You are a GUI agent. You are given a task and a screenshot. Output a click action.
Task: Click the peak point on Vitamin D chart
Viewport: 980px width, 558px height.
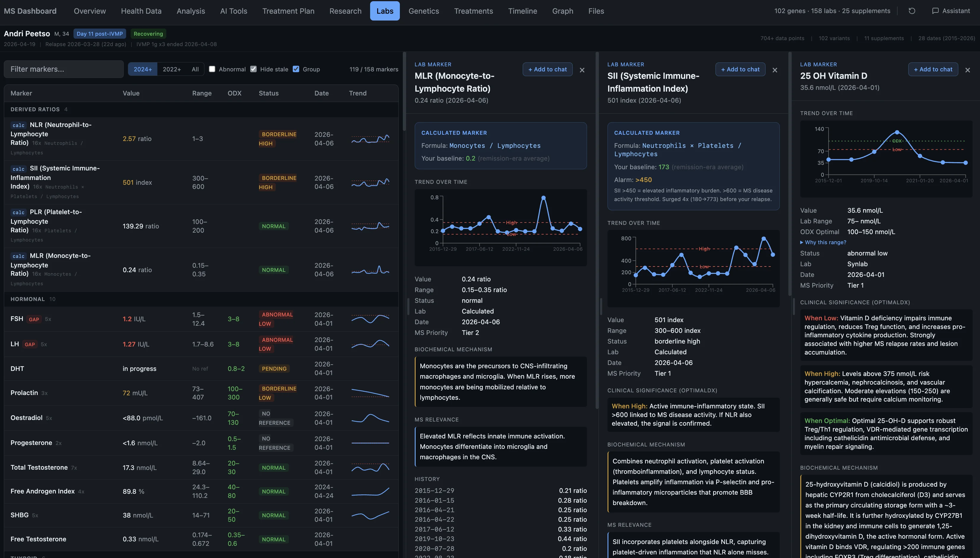[x=897, y=132]
